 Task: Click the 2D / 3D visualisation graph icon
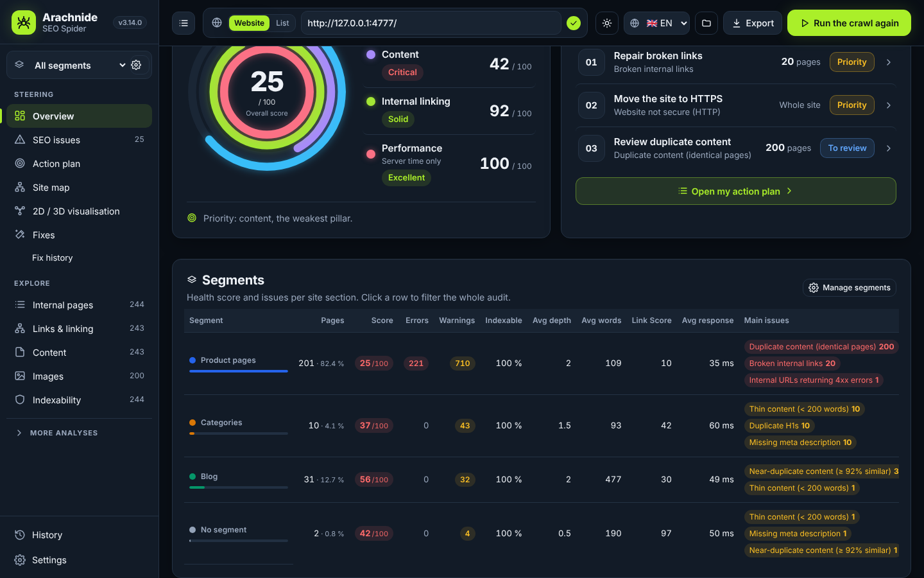point(20,211)
